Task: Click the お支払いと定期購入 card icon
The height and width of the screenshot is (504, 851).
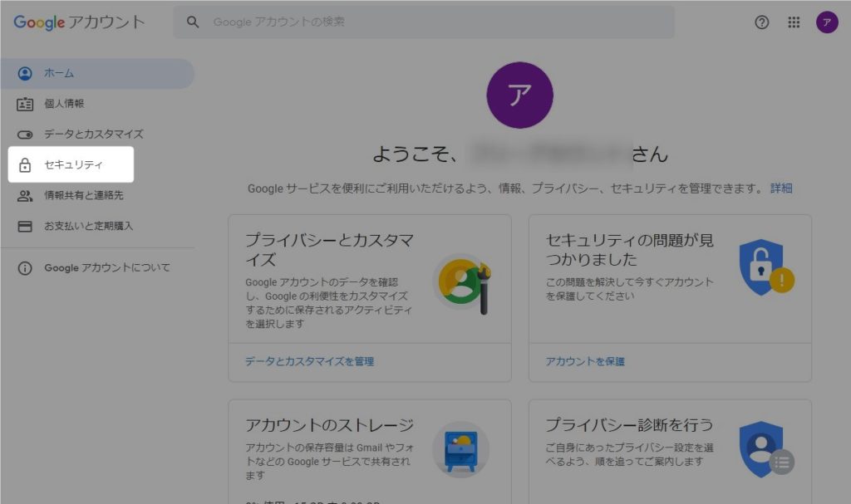Action: click(25, 226)
